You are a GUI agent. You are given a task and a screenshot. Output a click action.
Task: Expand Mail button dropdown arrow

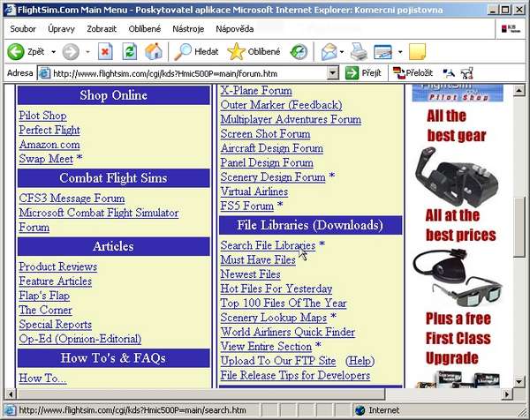pyautogui.click(x=342, y=52)
